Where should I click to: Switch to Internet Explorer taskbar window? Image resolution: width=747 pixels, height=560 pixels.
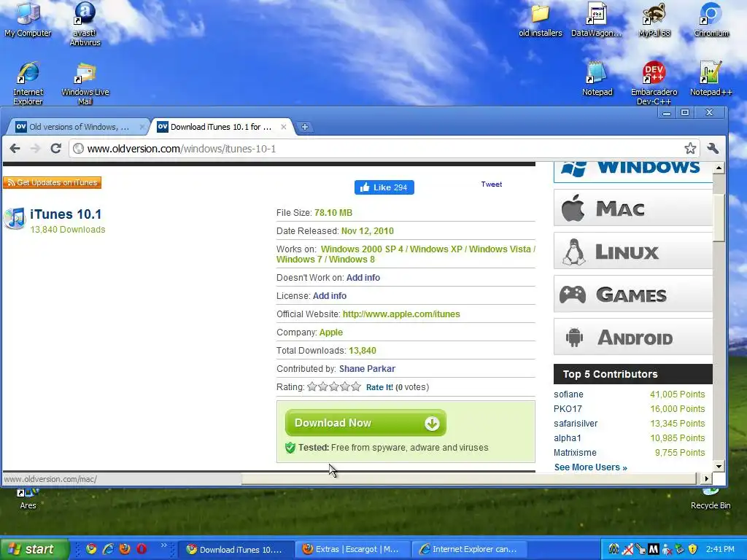tap(470, 550)
